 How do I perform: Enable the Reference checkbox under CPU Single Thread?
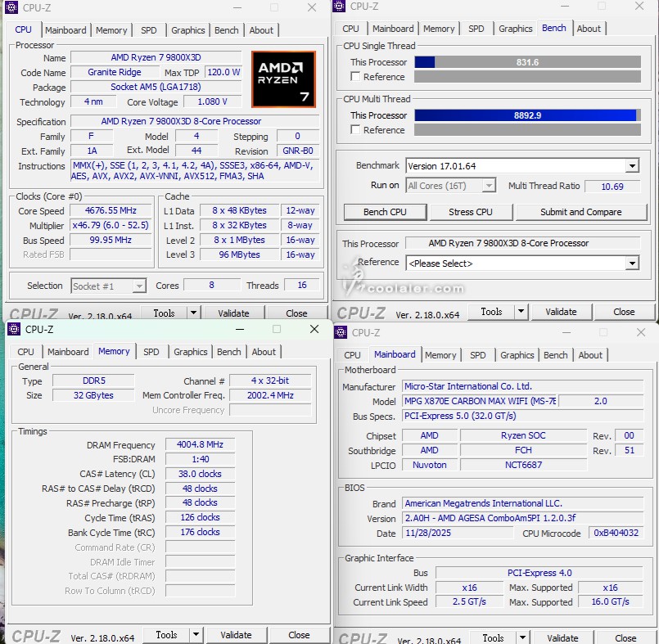[x=355, y=76]
